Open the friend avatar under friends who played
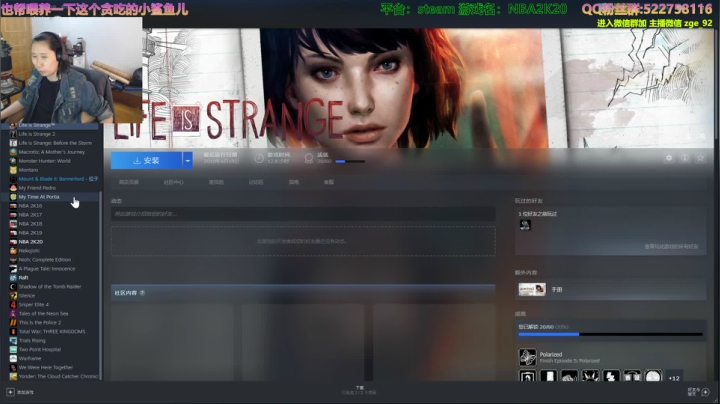The height and width of the screenshot is (404, 720). pyautogui.click(x=525, y=225)
